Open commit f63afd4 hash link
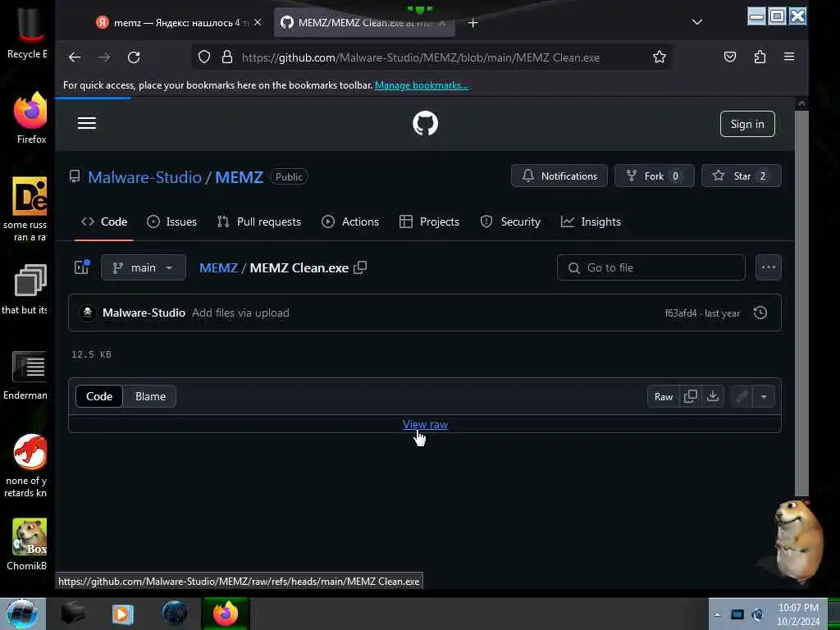This screenshot has height=630, width=840. (681, 313)
